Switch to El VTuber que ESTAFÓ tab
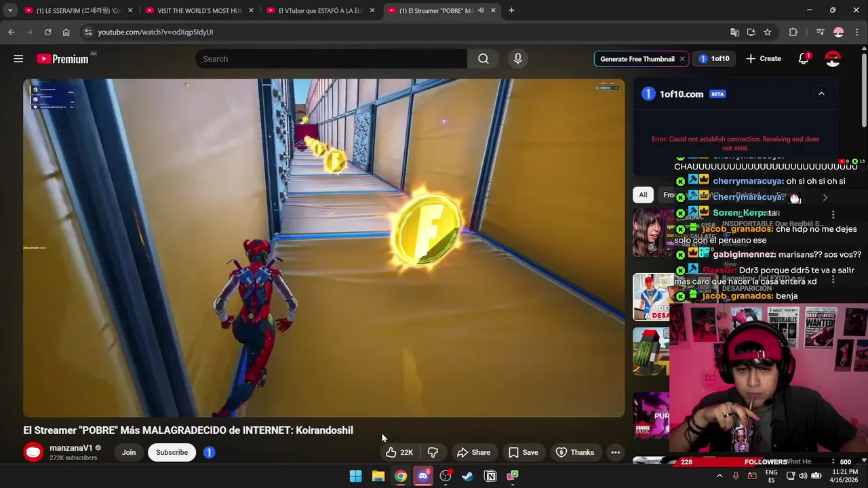Image resolution: width=868 pixels, height=488 pixels. pyautogui.click(x=321, y=10)
